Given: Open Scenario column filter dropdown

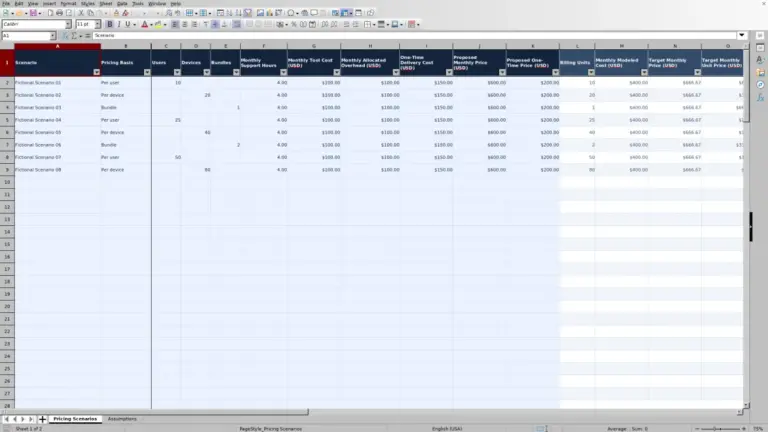Looking at the screenshot, I should (x=96, y=72).
